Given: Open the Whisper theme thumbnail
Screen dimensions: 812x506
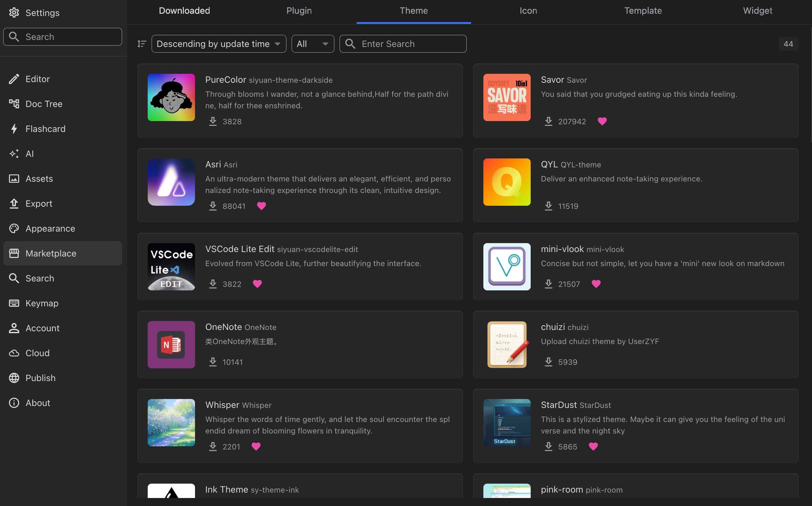Looking at the screenshot, I should (171, 423).
